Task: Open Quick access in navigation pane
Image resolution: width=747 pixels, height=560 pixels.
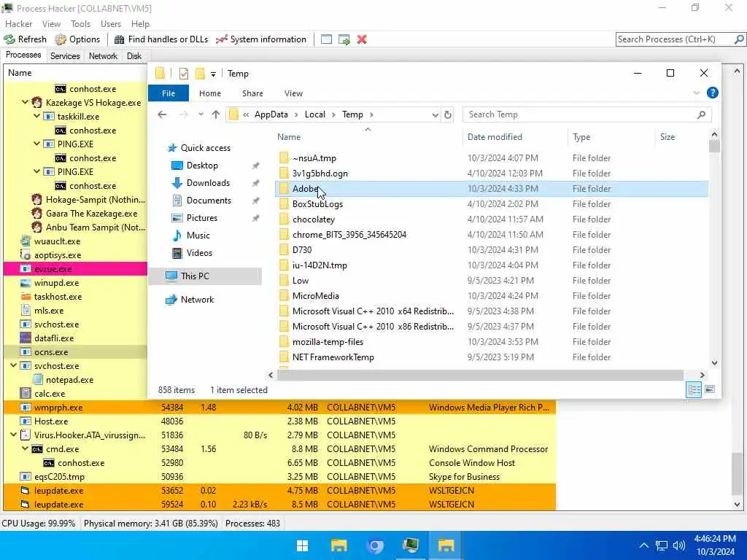Action: tap(205, 148)
